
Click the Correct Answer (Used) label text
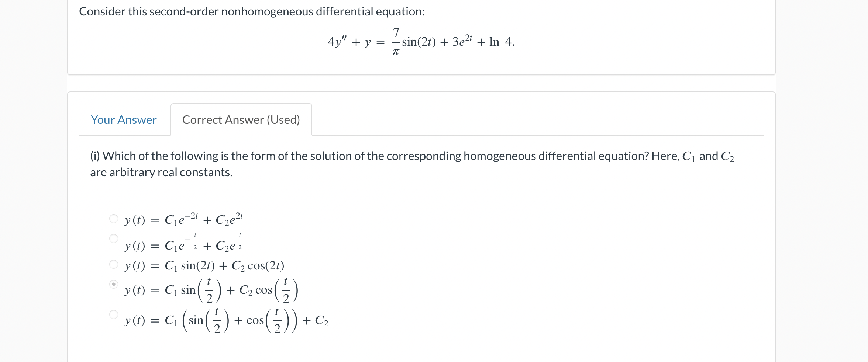tap(241, 119)
